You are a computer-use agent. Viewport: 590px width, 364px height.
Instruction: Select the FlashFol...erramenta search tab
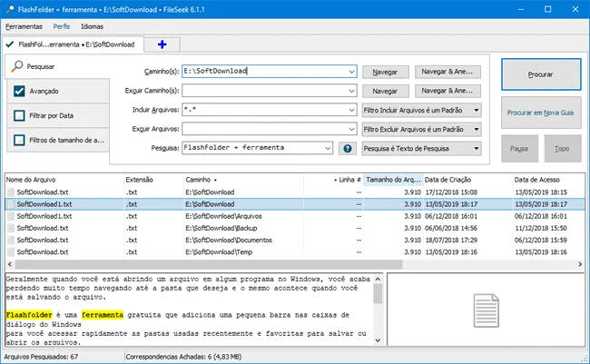[x=73, y=44]
